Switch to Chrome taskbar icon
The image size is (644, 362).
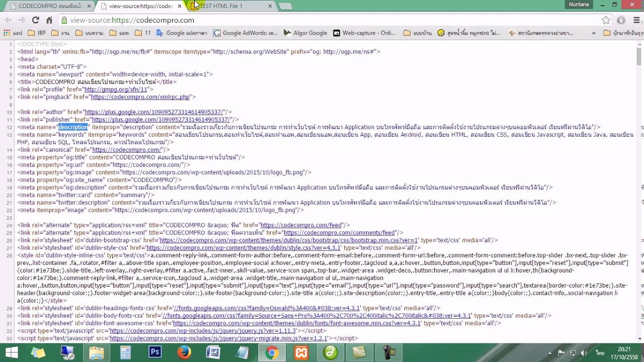pos(272,352)
